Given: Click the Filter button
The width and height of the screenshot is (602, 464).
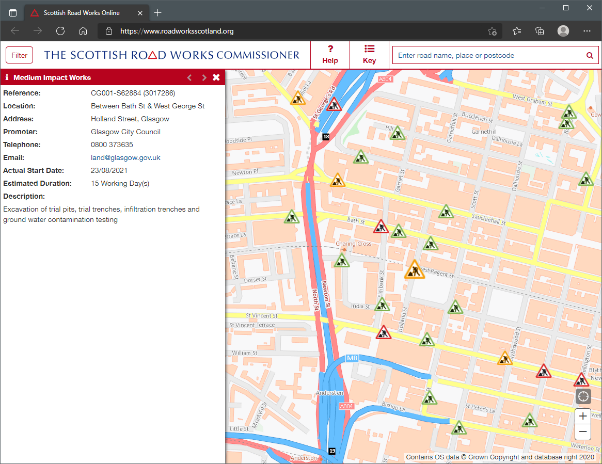Looking at the screenshot, I should (x=19, y=55).
